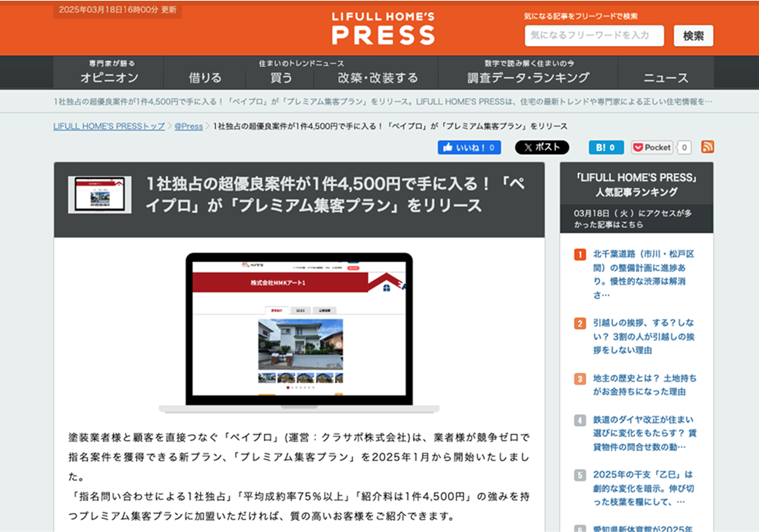Click the 03月18日（火）access notice text
Screen dimensions: 759x532
coord(633,219)
